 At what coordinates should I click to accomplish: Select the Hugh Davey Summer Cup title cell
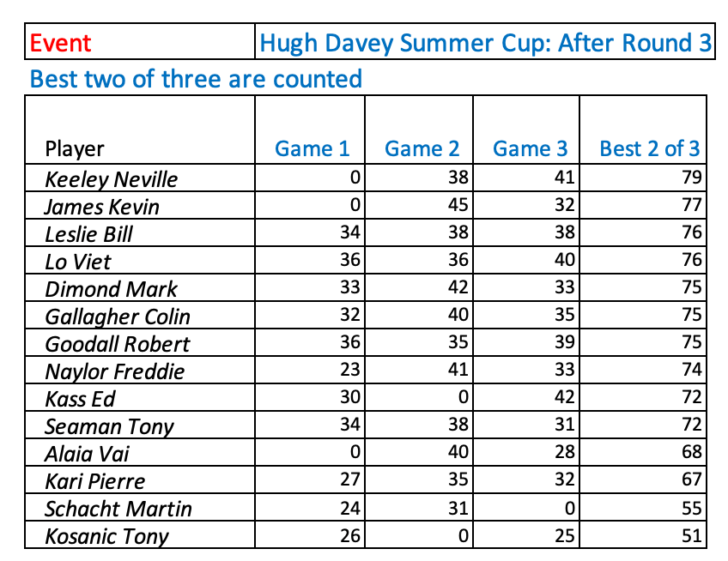485,43
